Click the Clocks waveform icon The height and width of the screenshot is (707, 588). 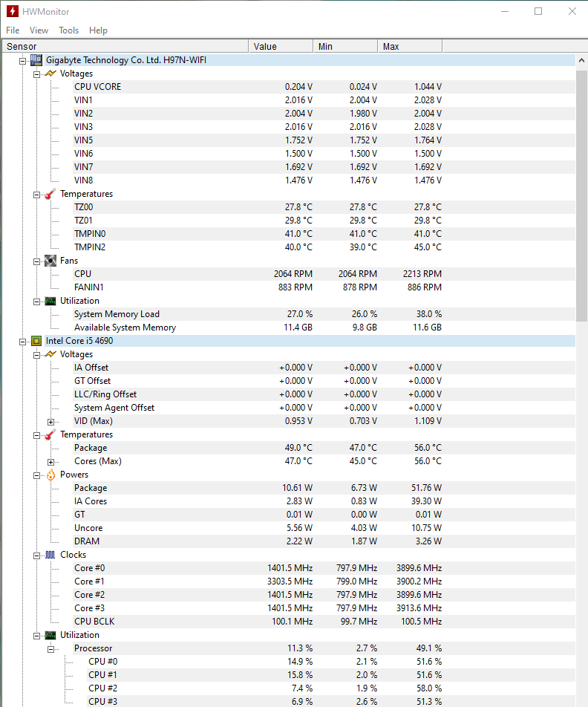50,555
